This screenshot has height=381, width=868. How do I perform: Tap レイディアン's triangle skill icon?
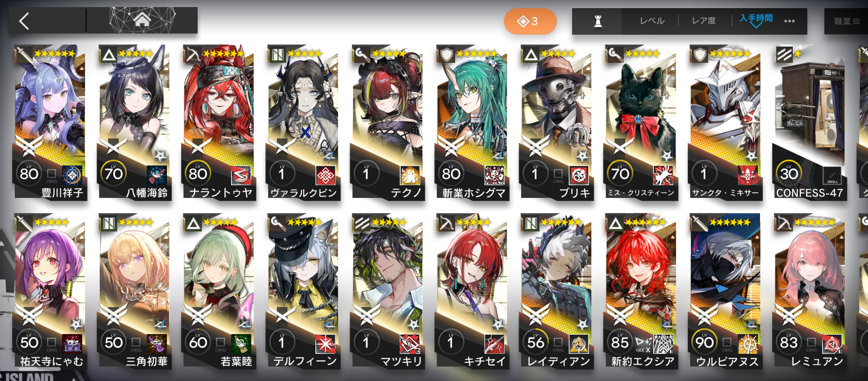pos(579,344)
